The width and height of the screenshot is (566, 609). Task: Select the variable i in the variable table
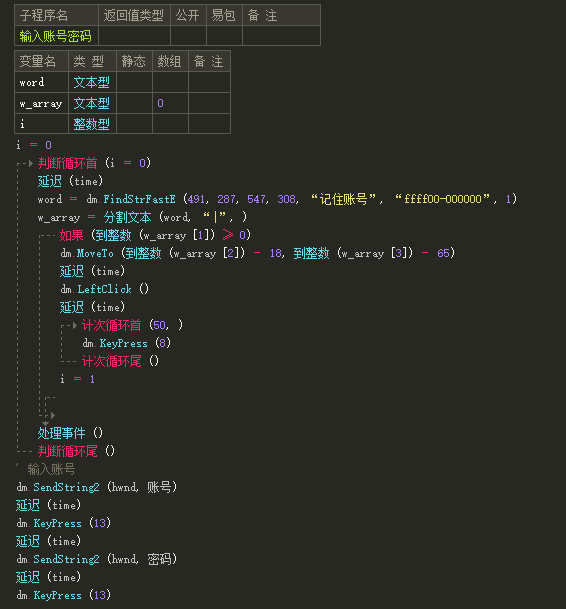[x=22, y=124]
